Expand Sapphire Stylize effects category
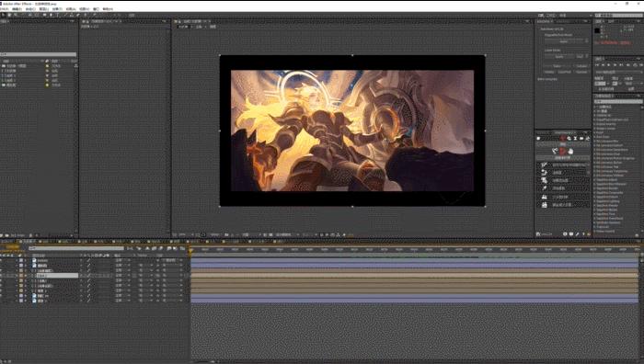This screenshot has width=644, height=364. point(594,210)
